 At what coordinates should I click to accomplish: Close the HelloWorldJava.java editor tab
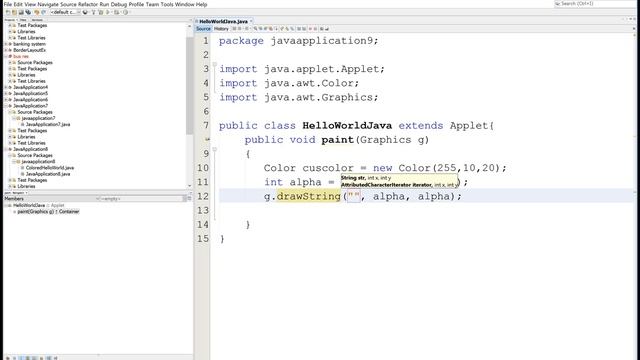coord(251,21)
